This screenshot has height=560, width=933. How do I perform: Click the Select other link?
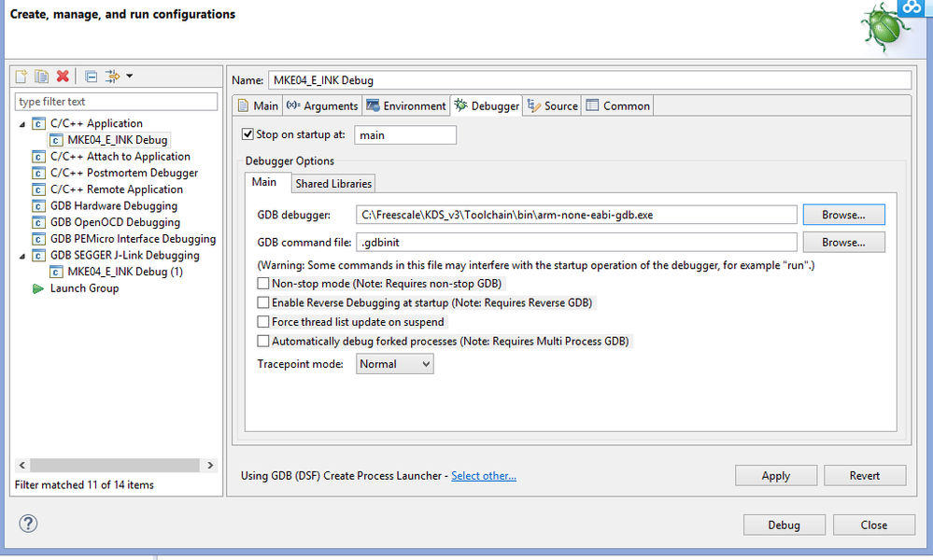coord(483,476)
